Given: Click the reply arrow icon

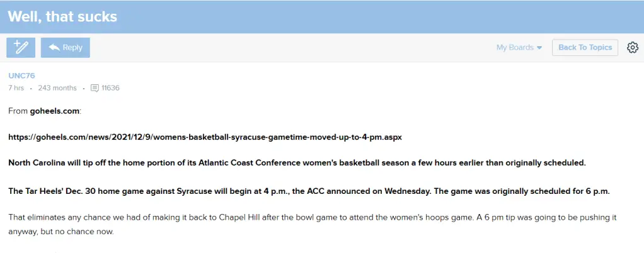Looking at the screenshot, I should pos(54,48).
